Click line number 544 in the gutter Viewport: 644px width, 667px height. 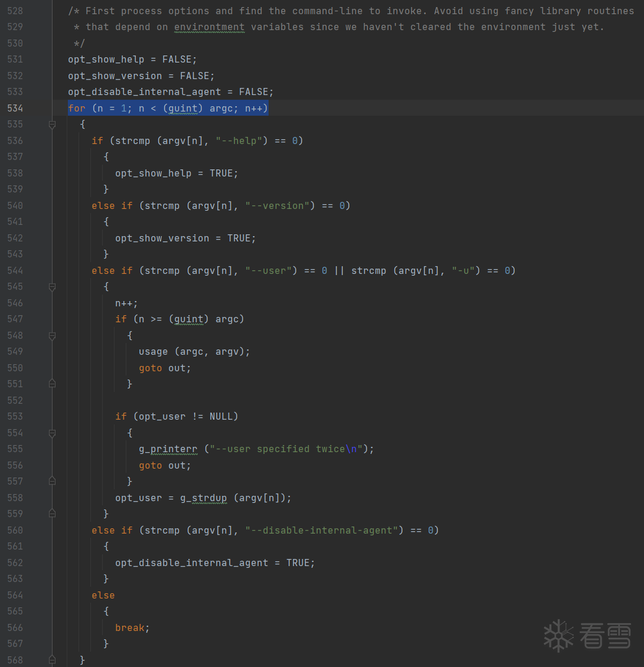point(15,270)
